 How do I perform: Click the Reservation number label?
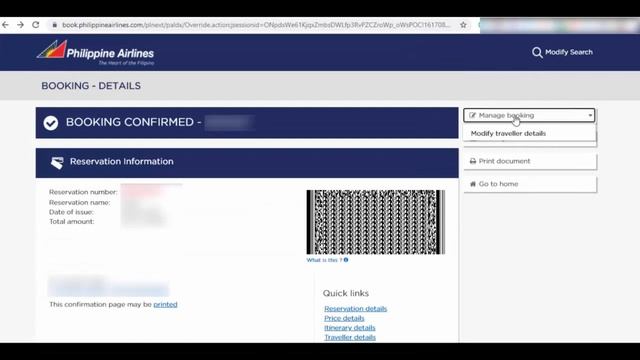click(83, 192)
